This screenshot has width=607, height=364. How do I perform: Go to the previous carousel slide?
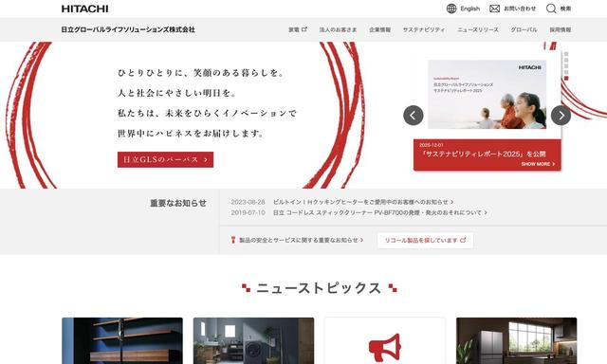tap(414, 116)
